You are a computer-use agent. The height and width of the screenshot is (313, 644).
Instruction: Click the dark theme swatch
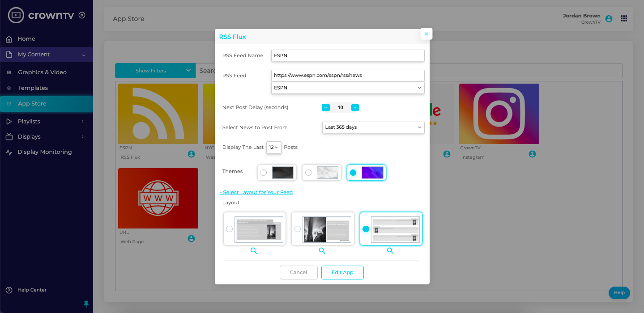click(283, 173)
